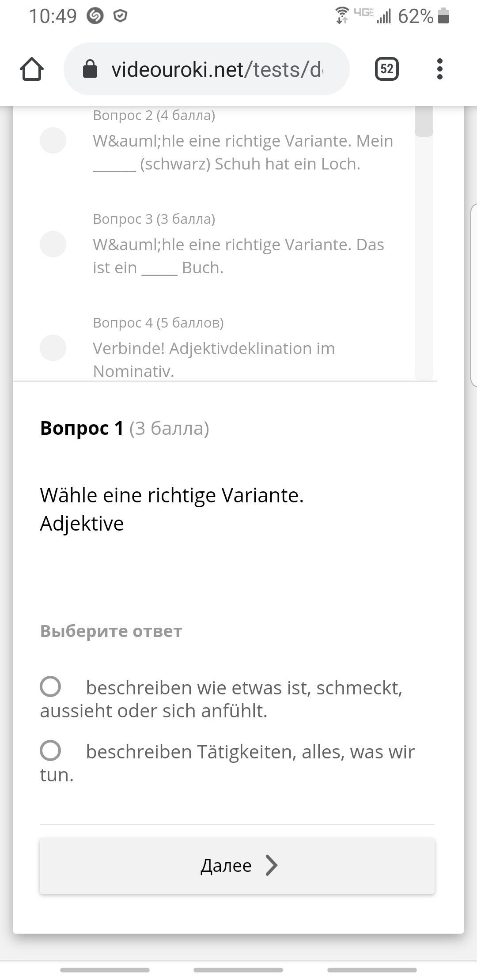
Task: Jump to Вопрос 2 about schwarz Schuh
Action: (x=242, y=152)
